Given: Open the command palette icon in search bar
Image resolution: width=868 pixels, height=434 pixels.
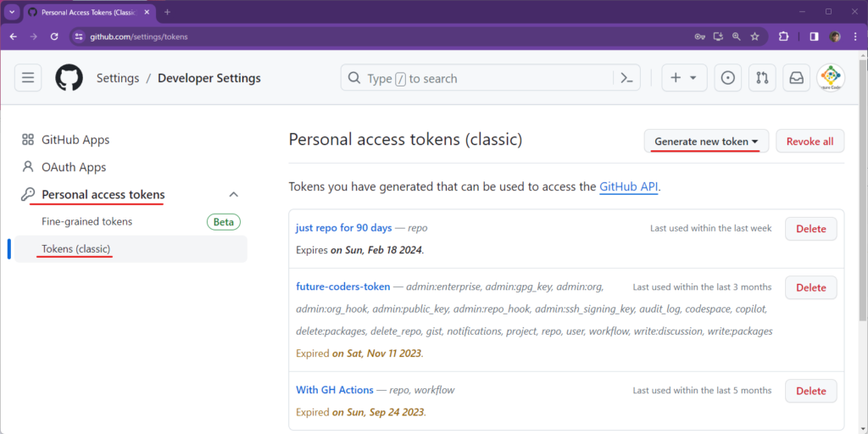Looking at the screenshot, I should (626, 78).
